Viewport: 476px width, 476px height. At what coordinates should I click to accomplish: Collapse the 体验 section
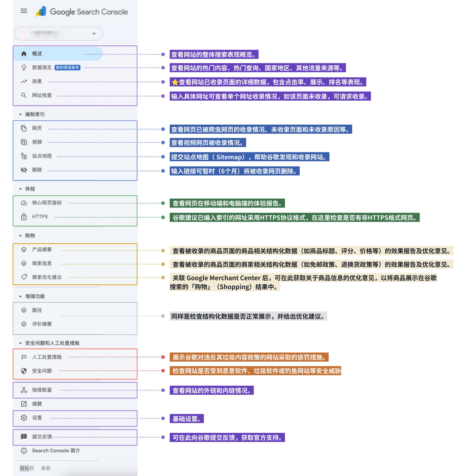pos(20,189)
